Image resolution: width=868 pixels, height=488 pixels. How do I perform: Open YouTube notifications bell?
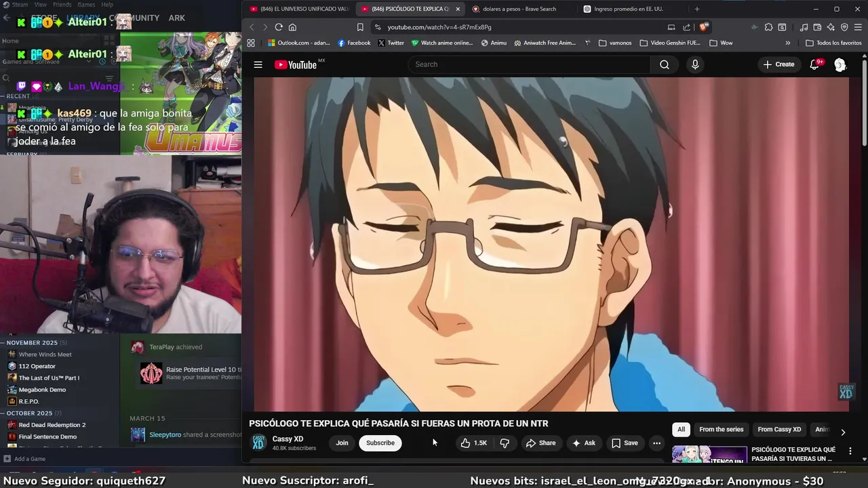[814, 64]
